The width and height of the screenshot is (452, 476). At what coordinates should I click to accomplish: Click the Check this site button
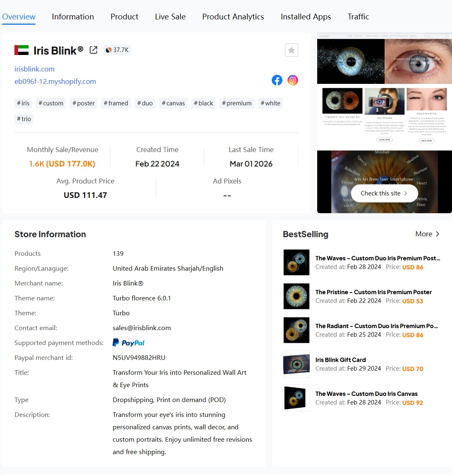[x=384, y=193]
